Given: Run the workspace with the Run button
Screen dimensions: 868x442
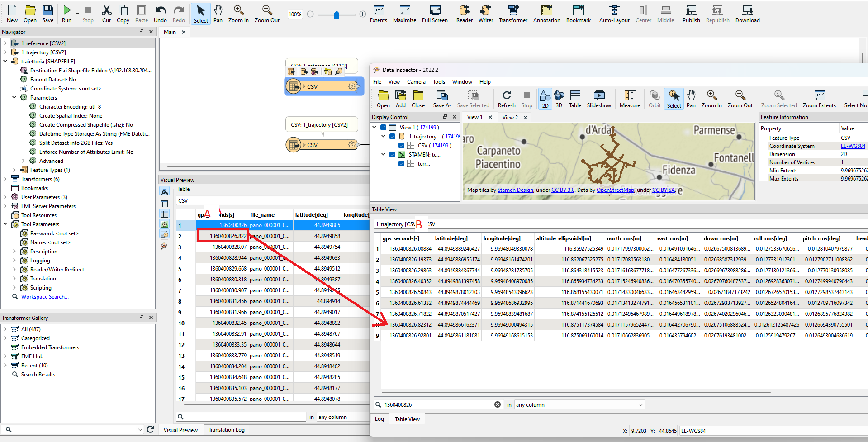Looking at the screenshot, I should [x=66, y=14].
